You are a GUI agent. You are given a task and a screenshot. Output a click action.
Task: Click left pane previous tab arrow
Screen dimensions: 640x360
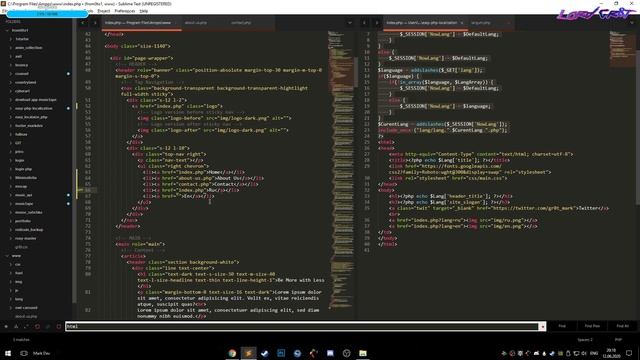[83, 23]
